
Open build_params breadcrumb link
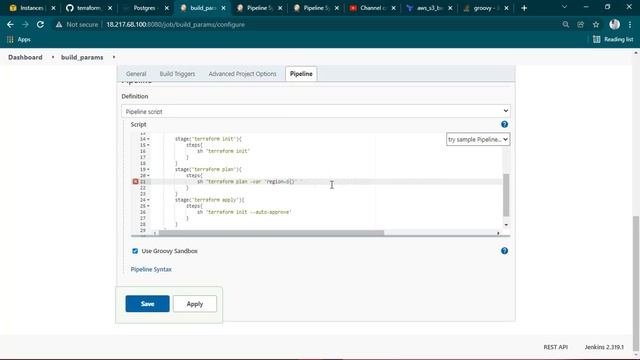(x=82, y=57)
